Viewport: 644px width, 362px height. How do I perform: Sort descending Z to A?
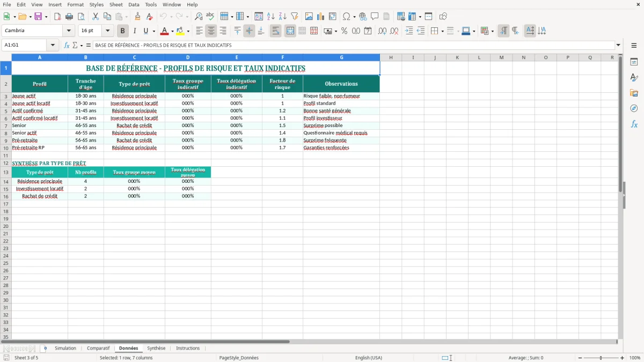click(283, 17)
